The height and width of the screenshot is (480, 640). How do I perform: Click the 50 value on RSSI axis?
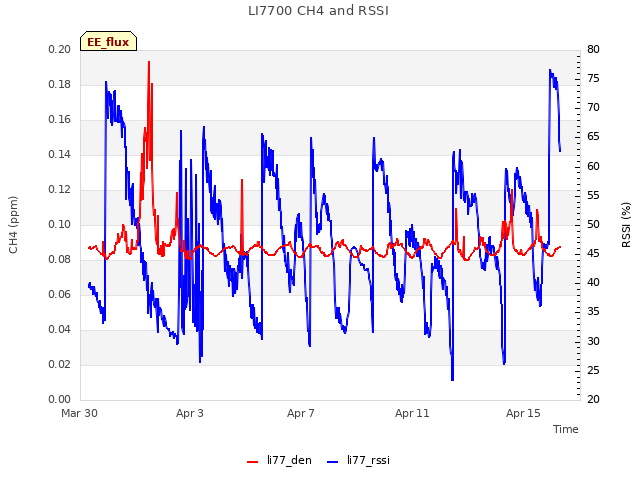(593, 224)
